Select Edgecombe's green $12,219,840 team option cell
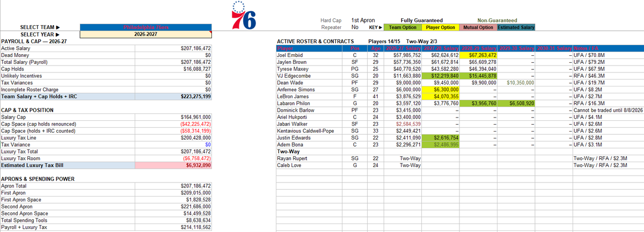The image size is (644, 232). click(441, 76)
